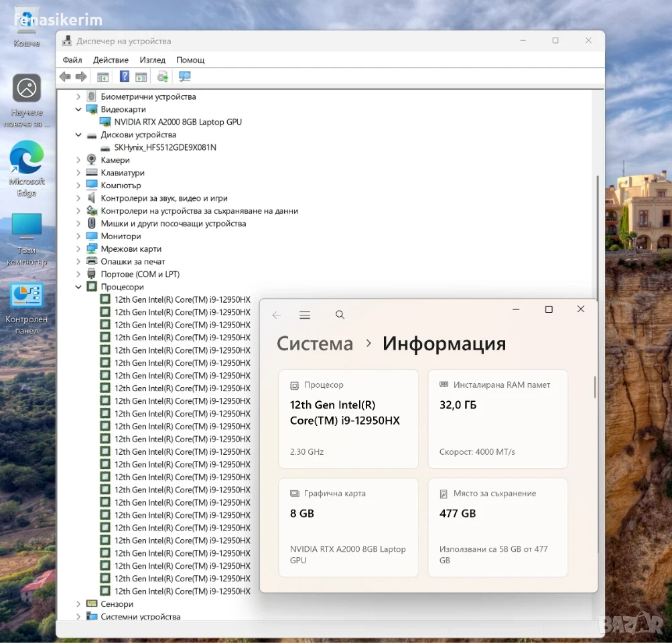Minimize the Settings Информация window
Viewport: 672px width, 643px height.
[516, 309]
